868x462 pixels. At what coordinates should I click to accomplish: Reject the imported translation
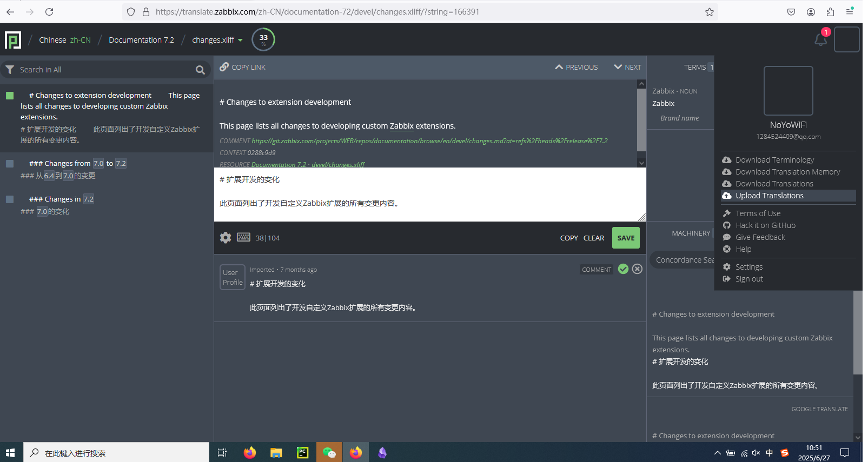click(x=637, y=269)
